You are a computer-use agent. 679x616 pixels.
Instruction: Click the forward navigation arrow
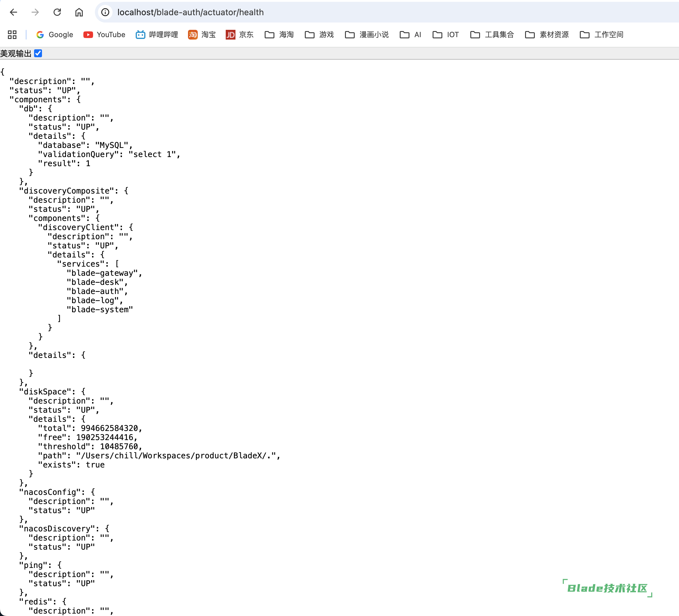pos(35,12)
